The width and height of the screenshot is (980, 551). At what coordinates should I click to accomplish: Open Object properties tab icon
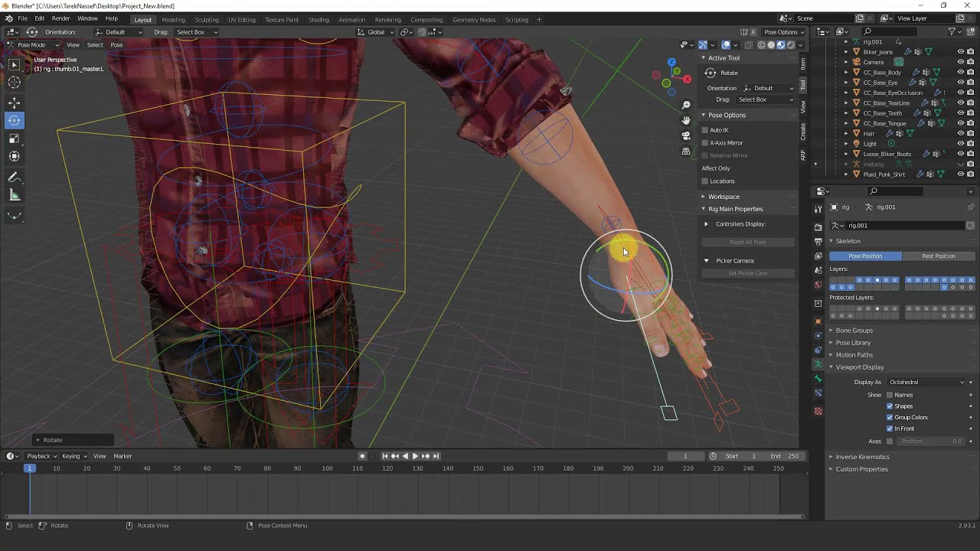818,321
